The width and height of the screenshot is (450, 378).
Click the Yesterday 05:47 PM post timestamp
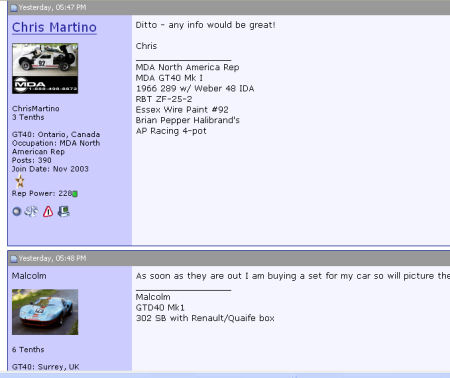click(52, 8)
